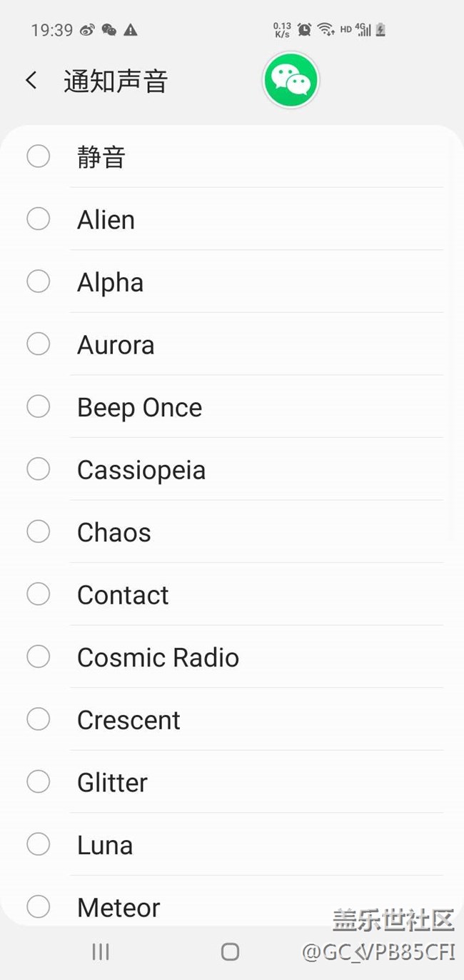
Task: Tap the 通知声音 page title
Action: [116, 81]
